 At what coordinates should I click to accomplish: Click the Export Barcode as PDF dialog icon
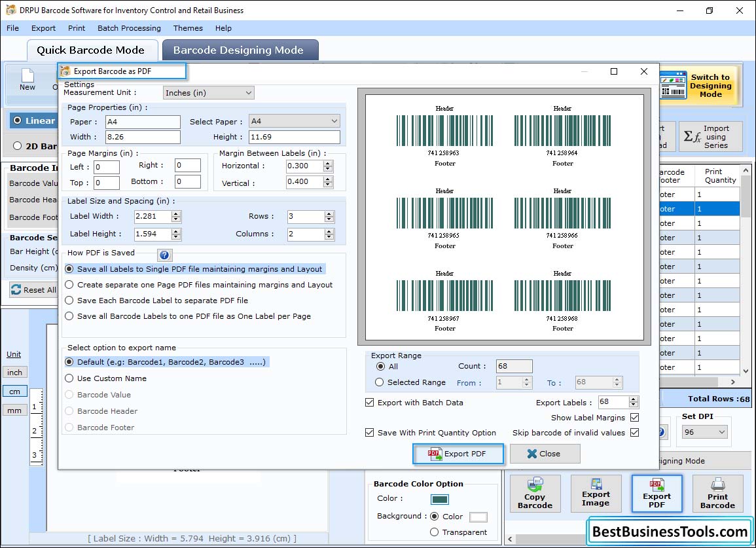(65, 71)
